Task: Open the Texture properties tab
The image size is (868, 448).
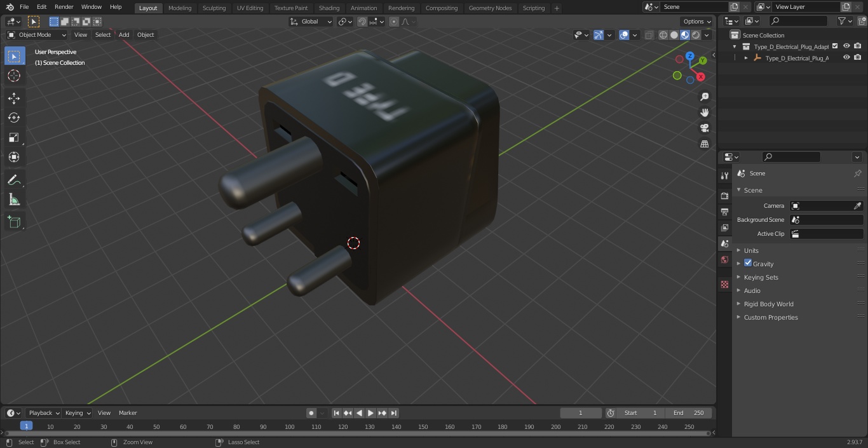Action: [724, 284]
